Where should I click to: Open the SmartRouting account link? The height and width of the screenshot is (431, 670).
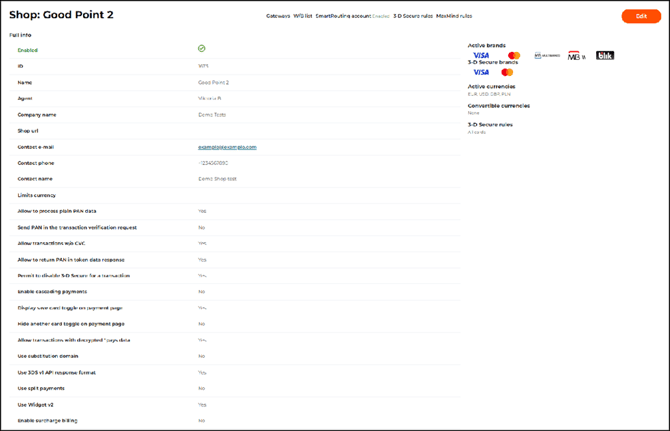343,16
